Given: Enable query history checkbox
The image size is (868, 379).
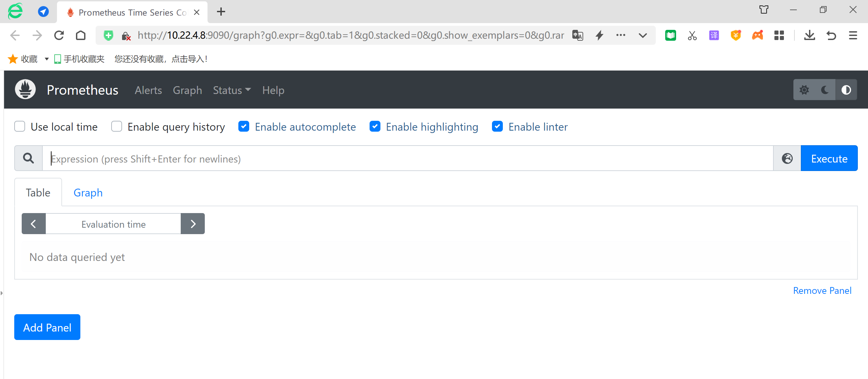Looking at the screenshot, I should coord(117,127).
